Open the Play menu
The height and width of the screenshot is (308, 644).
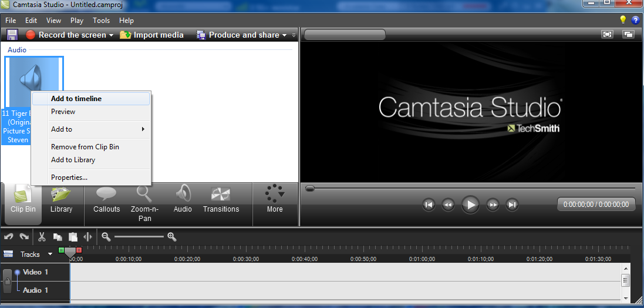click(x=77, y=20)
